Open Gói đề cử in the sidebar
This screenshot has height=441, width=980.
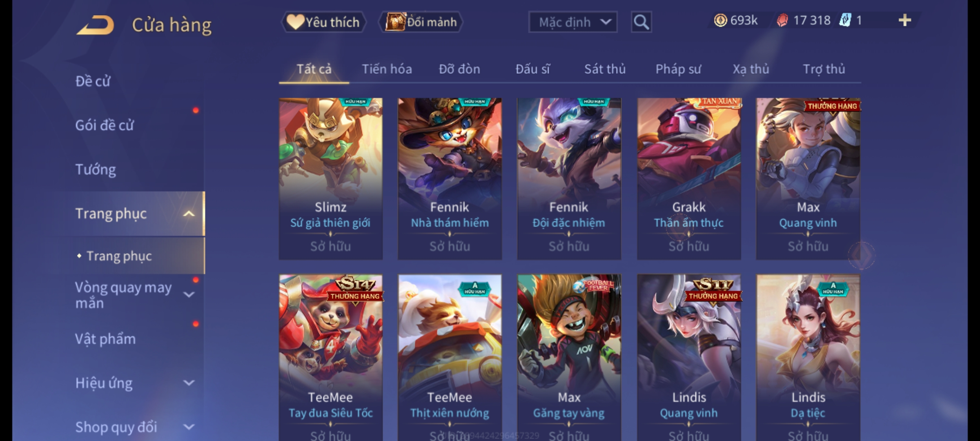pos(105,125)
